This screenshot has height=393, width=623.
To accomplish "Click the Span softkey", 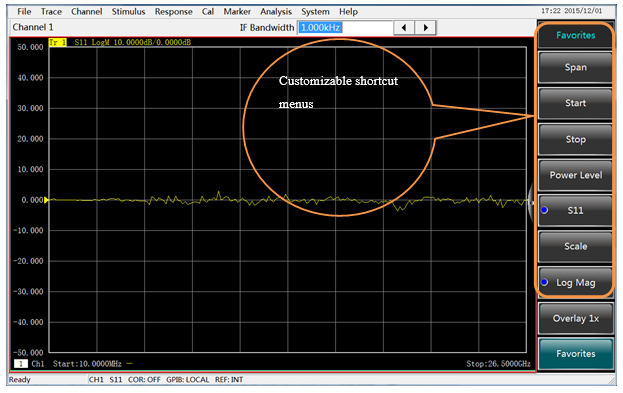I will (575, 67).
